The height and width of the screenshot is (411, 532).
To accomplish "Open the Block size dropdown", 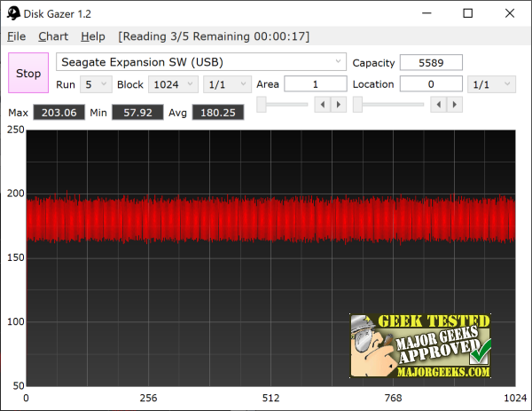I will point(173,84).
